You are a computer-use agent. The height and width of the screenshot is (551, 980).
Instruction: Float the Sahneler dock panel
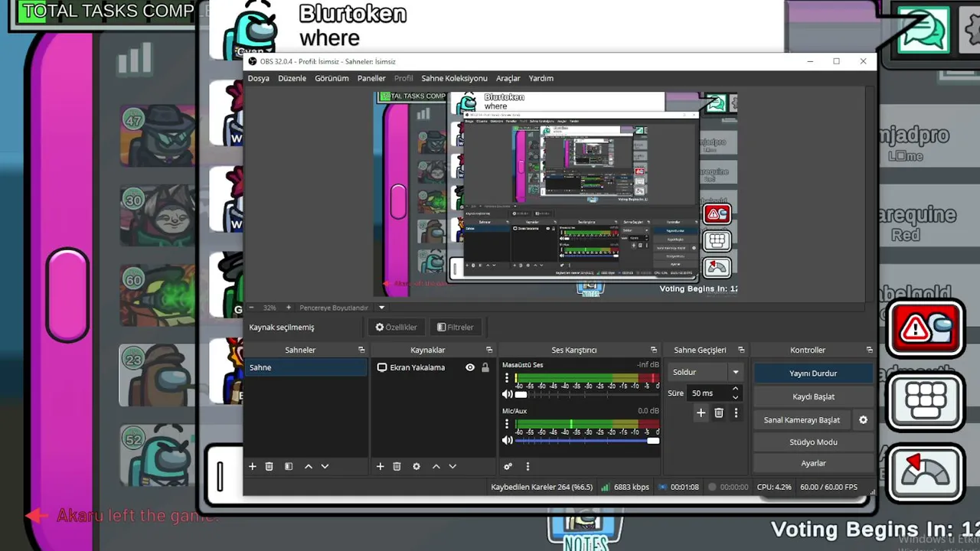[361, 350]
